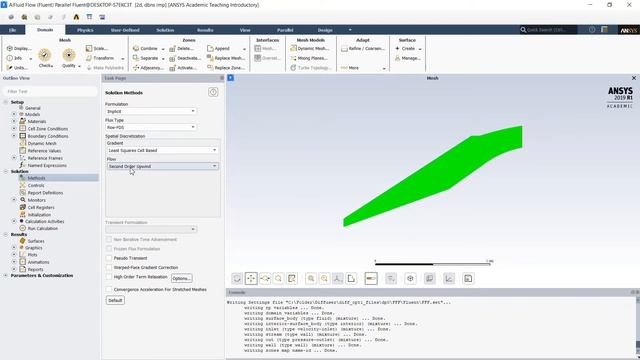Screen dimensions: 640x360
Task: Click the Activate zones tool
Action: [182, 68]
